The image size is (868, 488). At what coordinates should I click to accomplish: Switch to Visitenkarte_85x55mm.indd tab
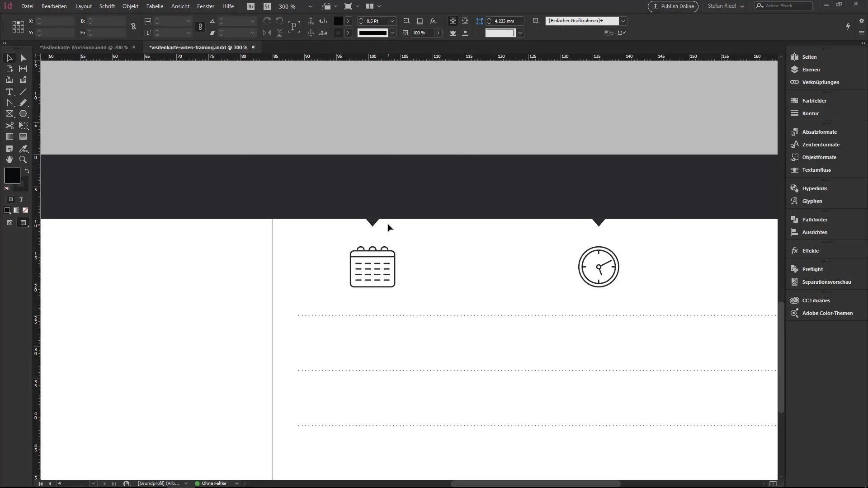[x=84, y=47]
